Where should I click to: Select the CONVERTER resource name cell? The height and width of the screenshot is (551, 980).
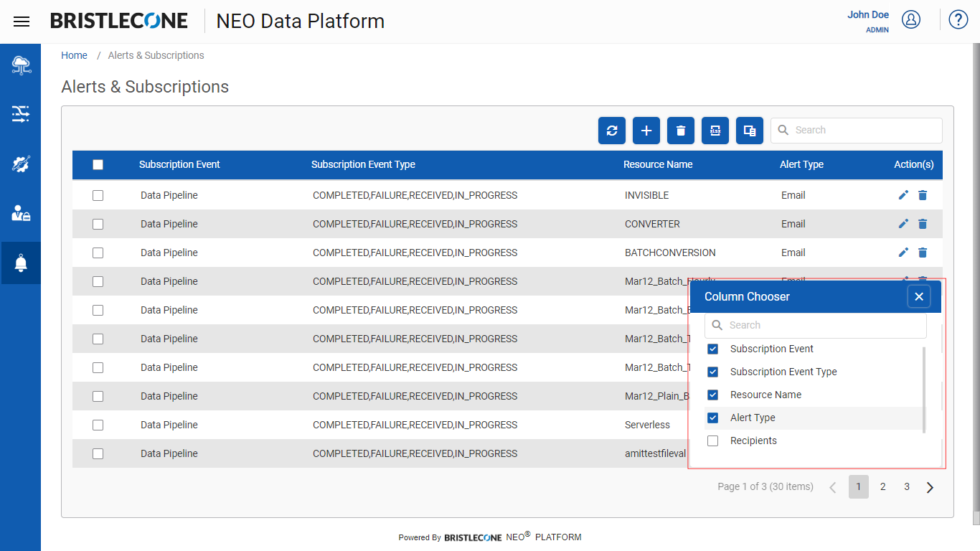pyautogui.click(x=652, y=224)
